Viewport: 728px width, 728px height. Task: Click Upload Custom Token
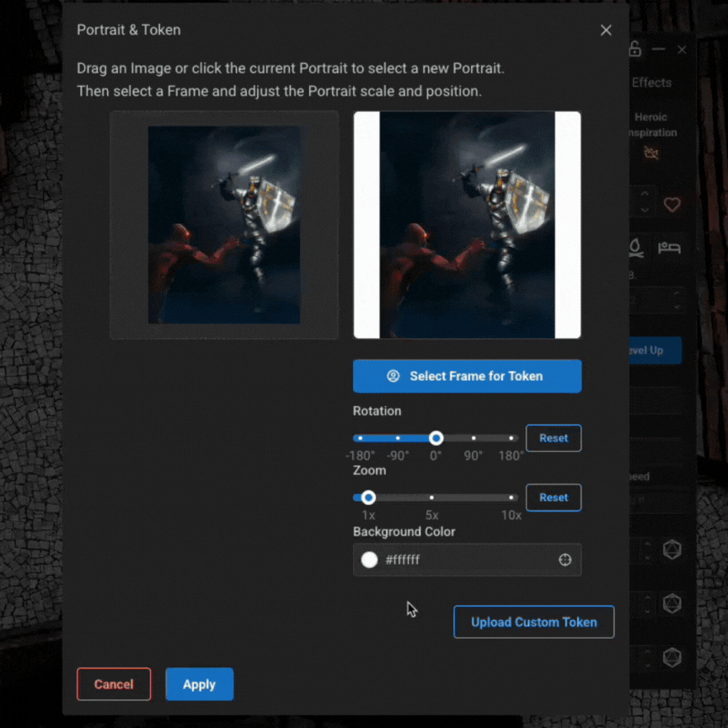coord(533,621)
